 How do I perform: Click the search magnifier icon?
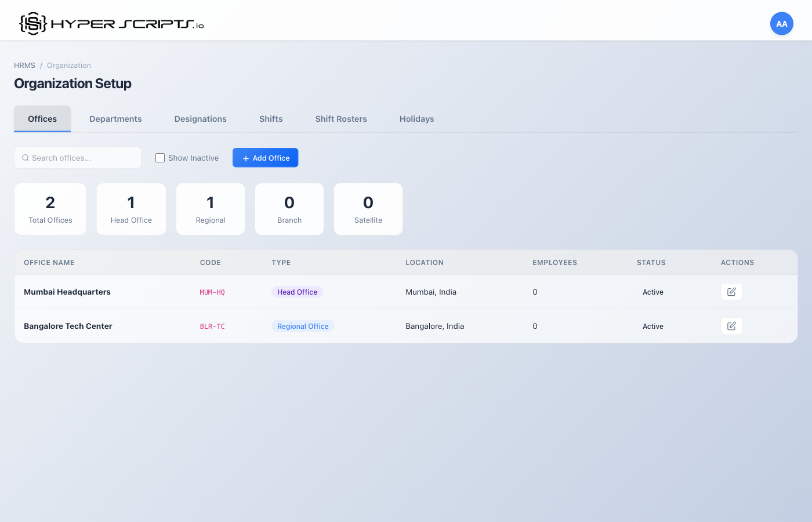tap(25, 157)
